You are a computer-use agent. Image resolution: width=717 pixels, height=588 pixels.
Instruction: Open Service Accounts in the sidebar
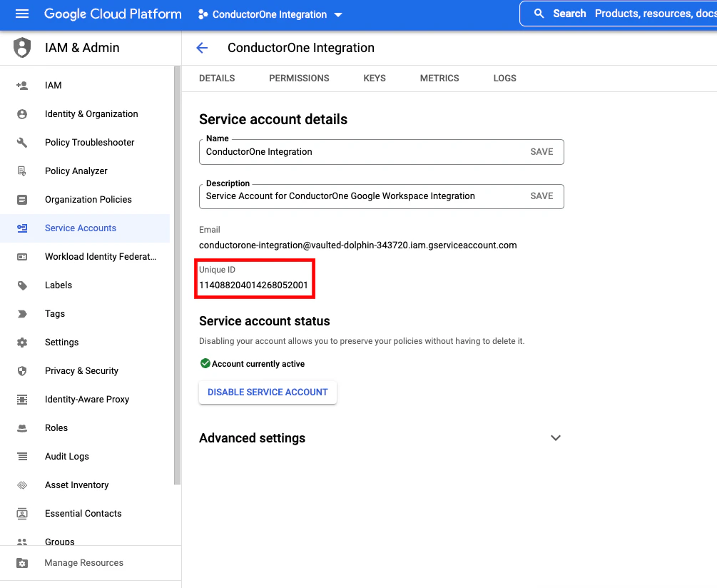tap(81, 228)
